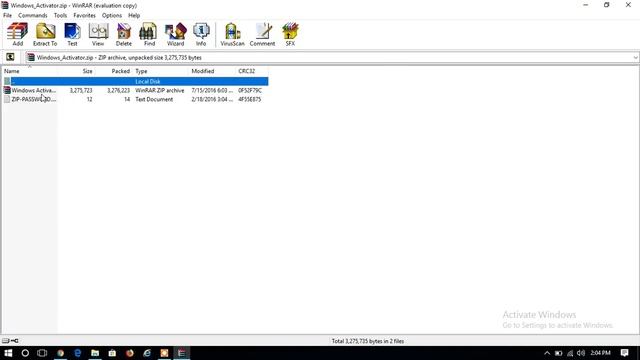The image size is (640, 360).
Task: Open Chrome from the taskbar
Action: pyautogui.click(x=60, y=353)
